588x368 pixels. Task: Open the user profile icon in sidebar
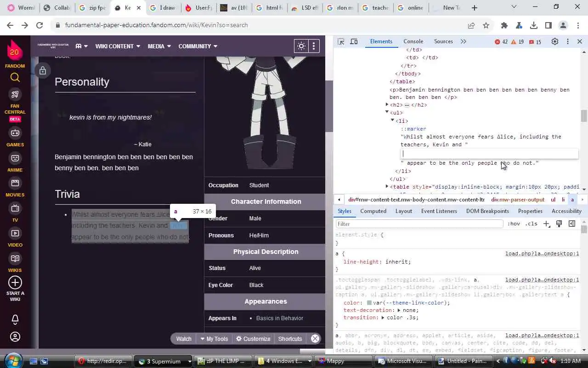[15, 337]
